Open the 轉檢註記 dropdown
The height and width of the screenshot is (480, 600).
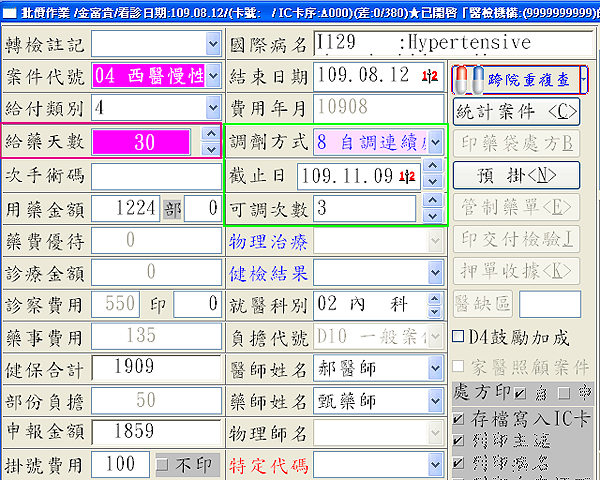coord(212,43)
